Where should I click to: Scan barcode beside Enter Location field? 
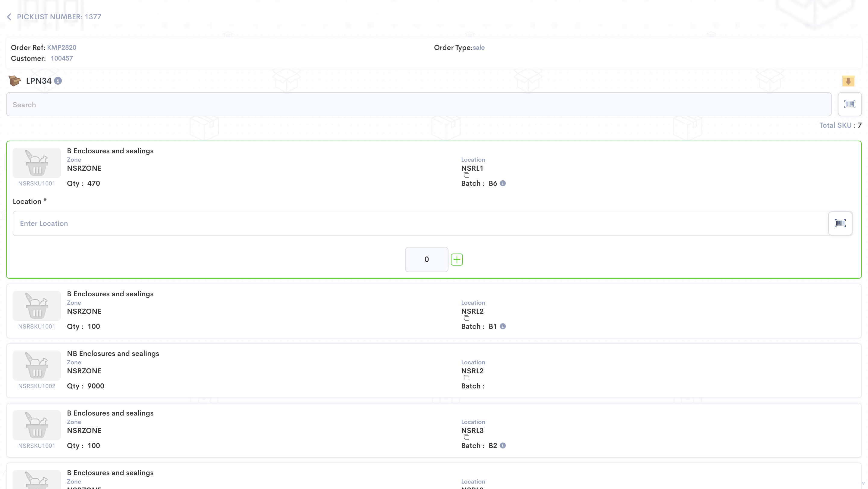[840, 223]
